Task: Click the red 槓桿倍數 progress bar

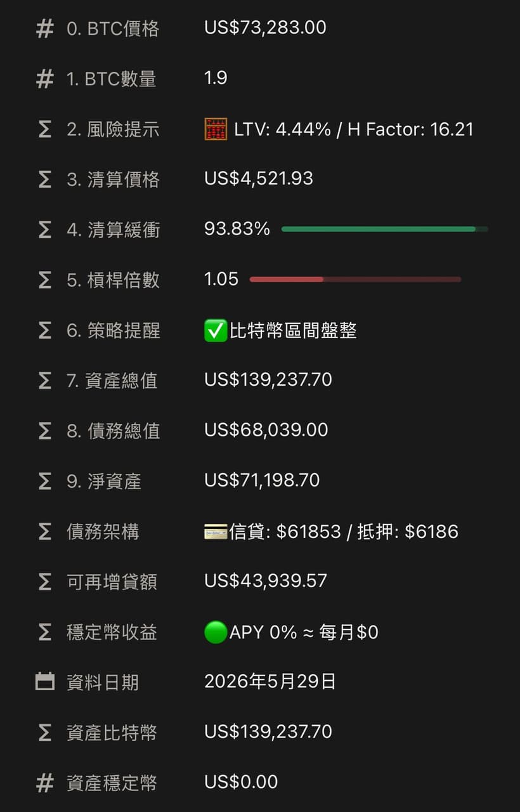Action: pos(355,279)
